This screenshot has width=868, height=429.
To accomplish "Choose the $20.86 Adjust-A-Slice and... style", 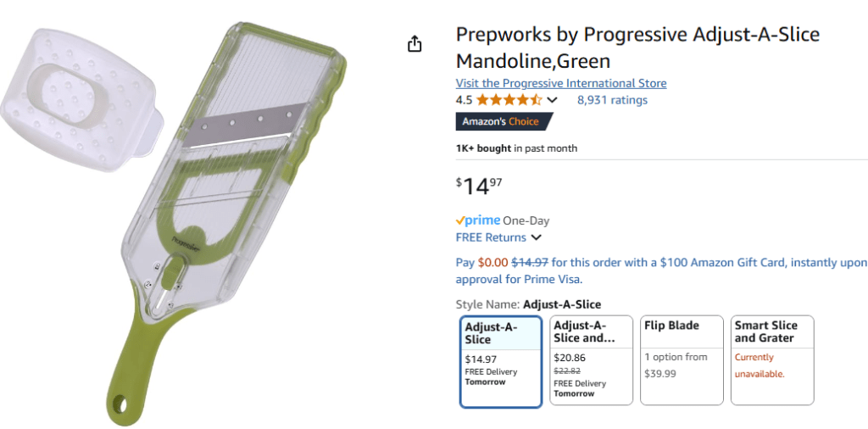I will pos(592,361).
